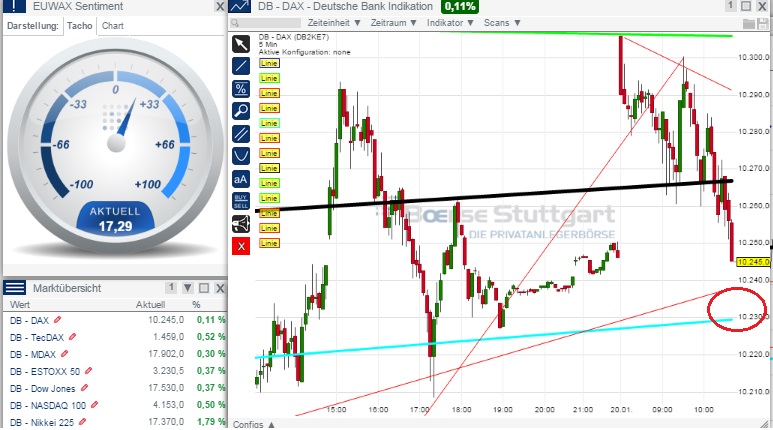
Task: Click the yellow 10.245,0 price marker
Action: [x=753, y=262]
